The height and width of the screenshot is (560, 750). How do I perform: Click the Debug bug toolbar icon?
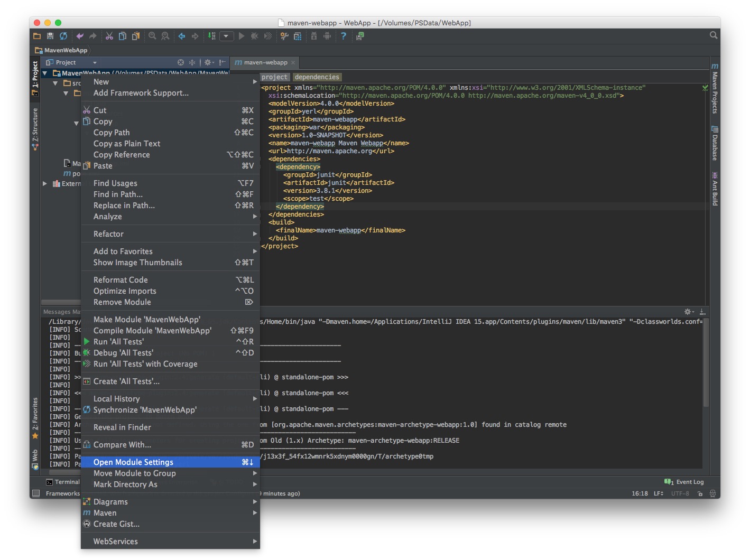[255, 36]
